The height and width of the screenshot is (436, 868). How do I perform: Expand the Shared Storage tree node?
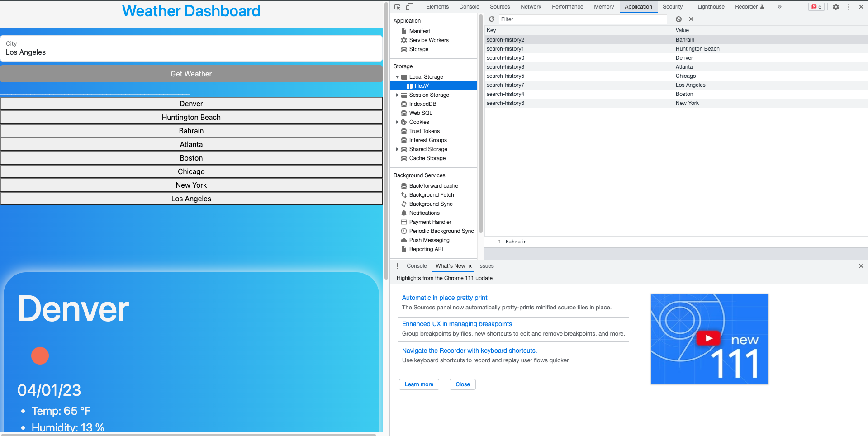(397, 149)
